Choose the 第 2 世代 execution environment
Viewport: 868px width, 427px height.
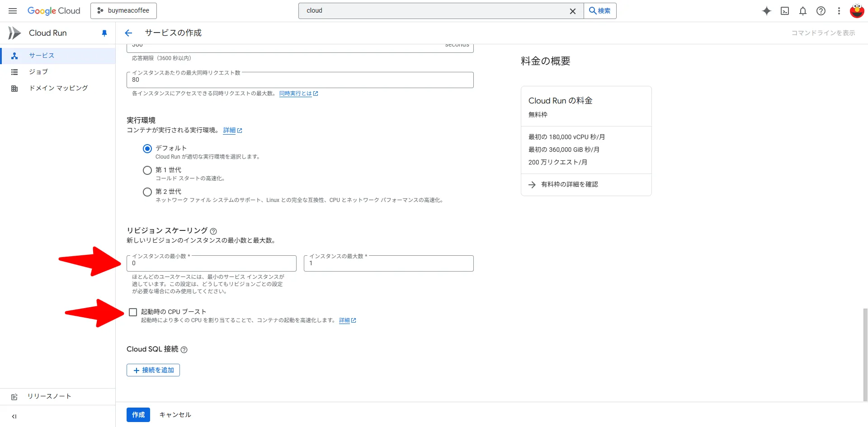click(147, 192)
